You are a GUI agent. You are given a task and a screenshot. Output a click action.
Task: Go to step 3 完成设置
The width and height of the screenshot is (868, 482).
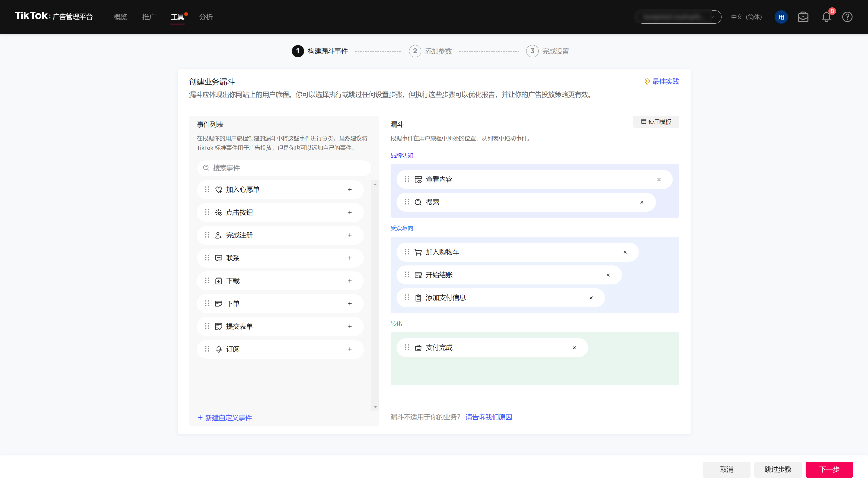point(548,51)
